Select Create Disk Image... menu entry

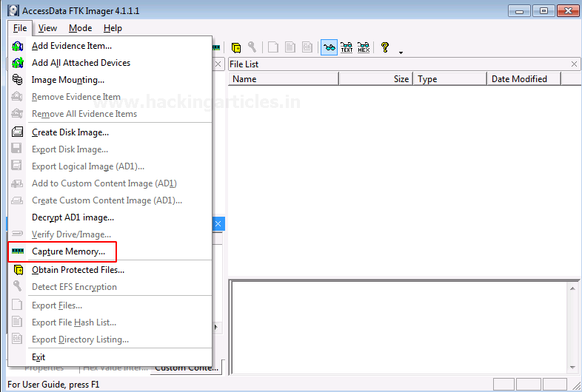pyautogui.click(x=110, y=132)
